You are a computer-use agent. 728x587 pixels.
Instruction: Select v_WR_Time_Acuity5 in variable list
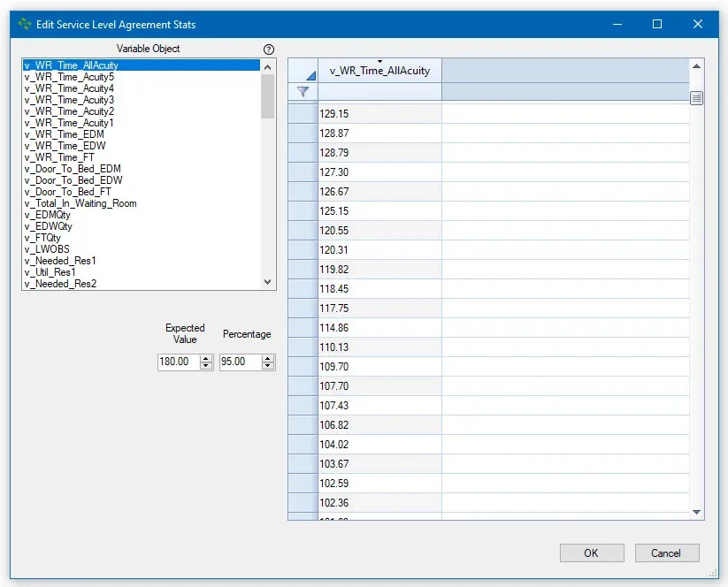point(142,77)
